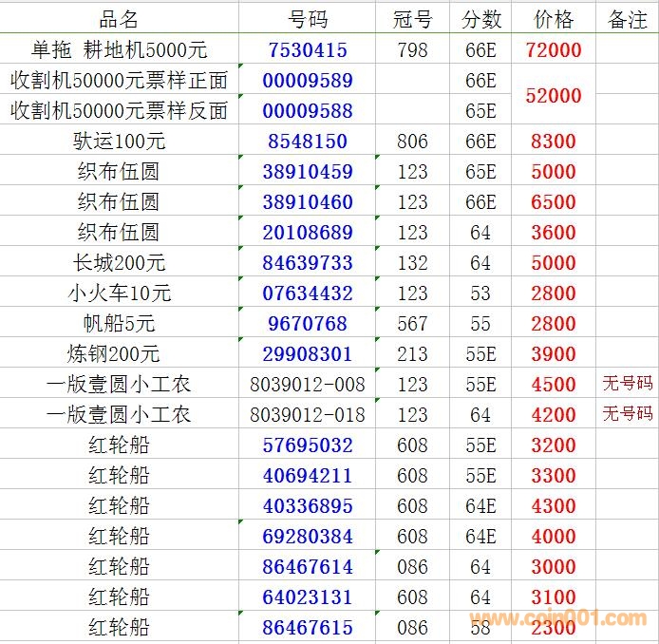Viewport: 659px width, 644px height.
Task: Select the cell with number 38910460
Action: (x=308, y=202)
